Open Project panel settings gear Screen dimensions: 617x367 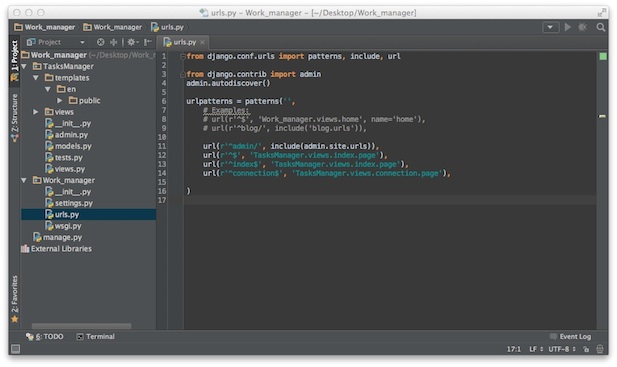click(132, 42)
